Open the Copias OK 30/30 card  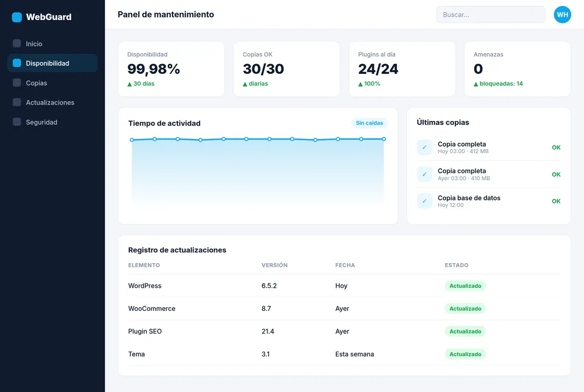coord(287,69)
